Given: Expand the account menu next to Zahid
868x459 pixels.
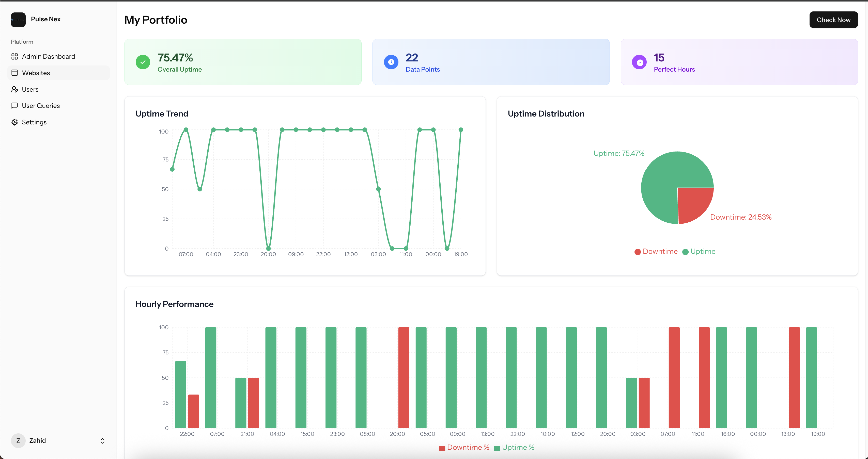Looking at the screenshot, I should [x=102, y=440].
